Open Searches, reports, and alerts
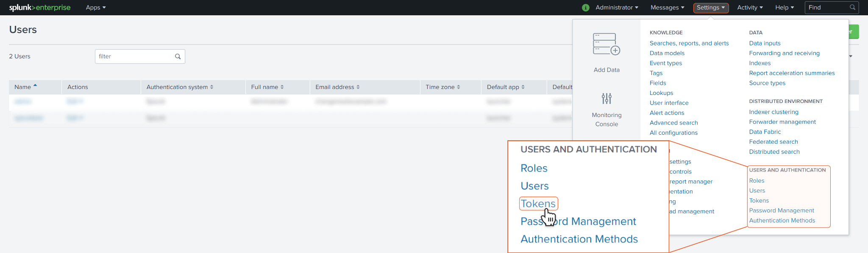 pyautogui.click(x=689, y=43)
